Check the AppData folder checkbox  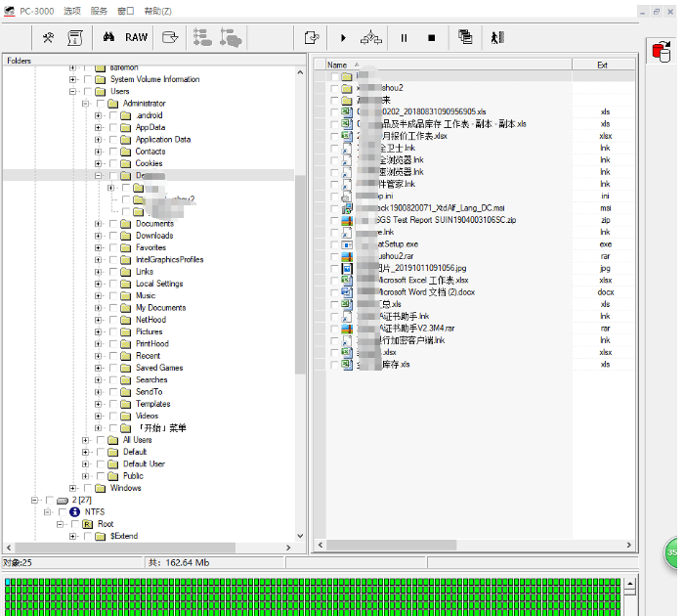[113, 128]
